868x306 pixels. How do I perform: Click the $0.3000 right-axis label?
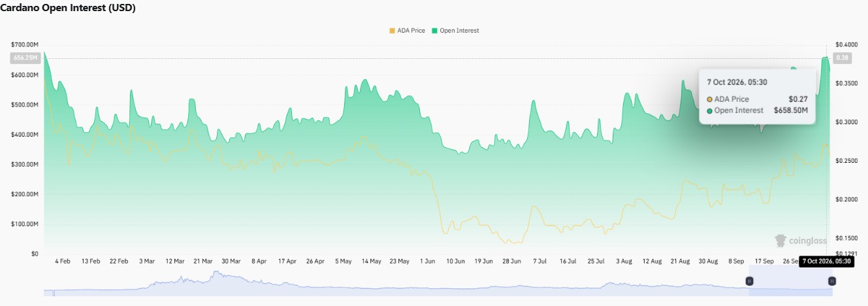(x=846, y=122)
